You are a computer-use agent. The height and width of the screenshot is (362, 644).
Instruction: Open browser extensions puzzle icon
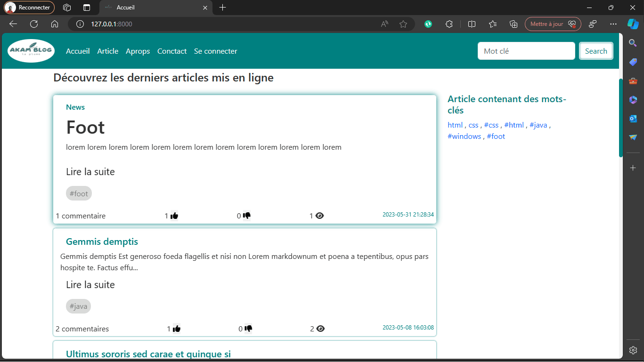click(x=449, y=24)
